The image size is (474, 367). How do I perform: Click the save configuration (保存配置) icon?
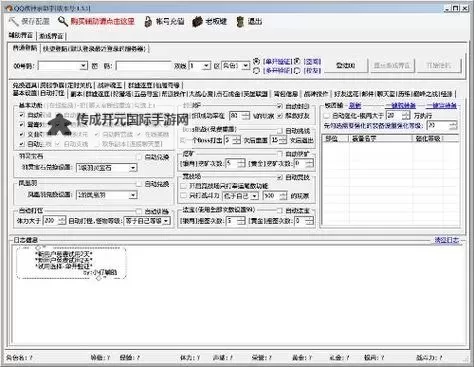(13, 22)
